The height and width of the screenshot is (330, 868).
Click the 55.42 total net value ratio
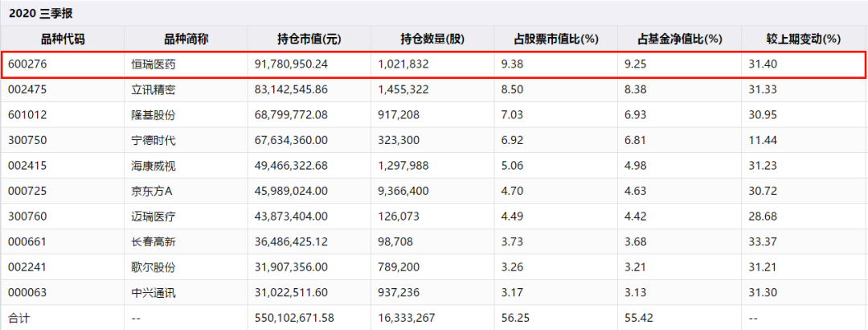(638, 319)
